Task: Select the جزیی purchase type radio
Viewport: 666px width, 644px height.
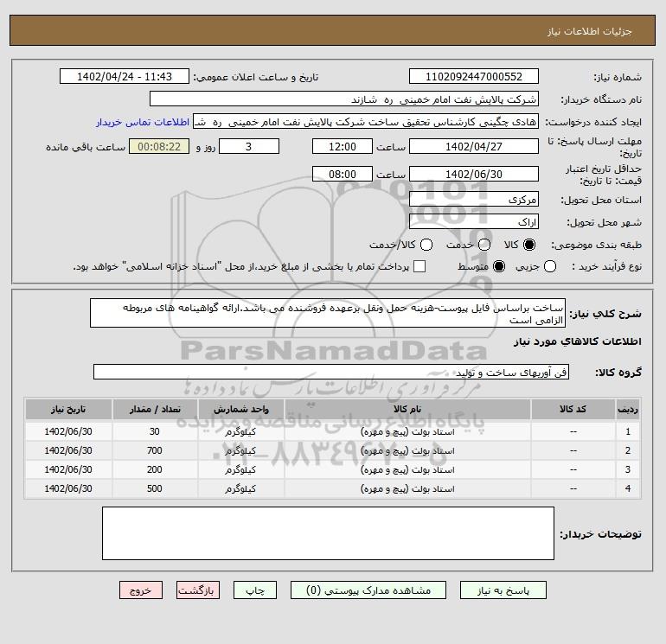Action: [x=550, y=266]
